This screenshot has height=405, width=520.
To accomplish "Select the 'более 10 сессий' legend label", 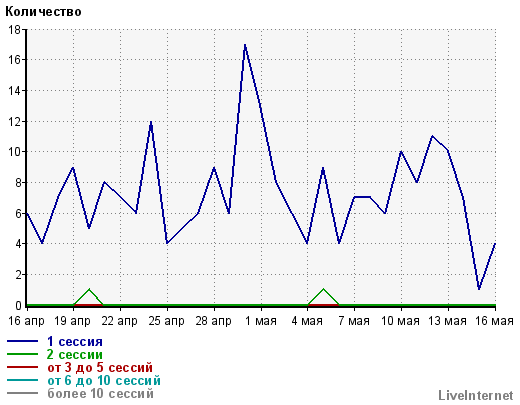I will coord(100,393).
